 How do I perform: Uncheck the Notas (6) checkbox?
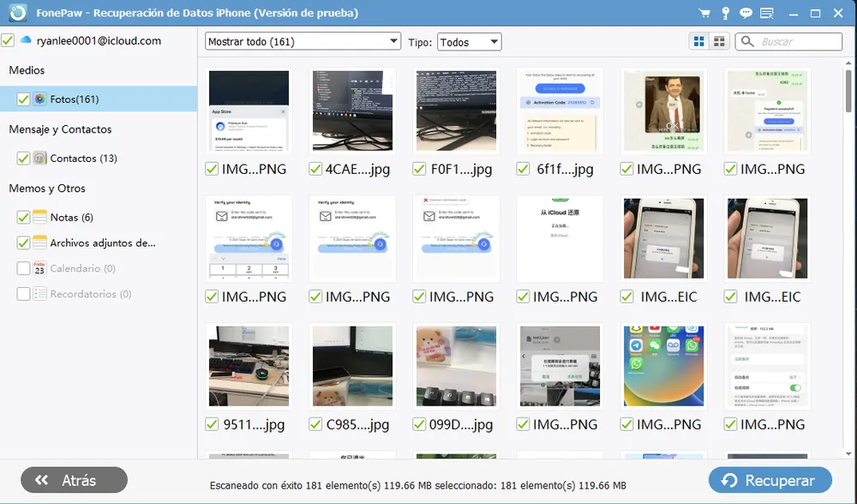tap(23, 218)
